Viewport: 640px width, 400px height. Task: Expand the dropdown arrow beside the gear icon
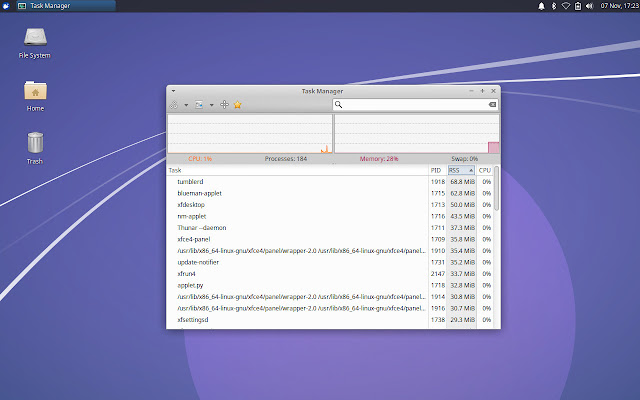[186, 105]
